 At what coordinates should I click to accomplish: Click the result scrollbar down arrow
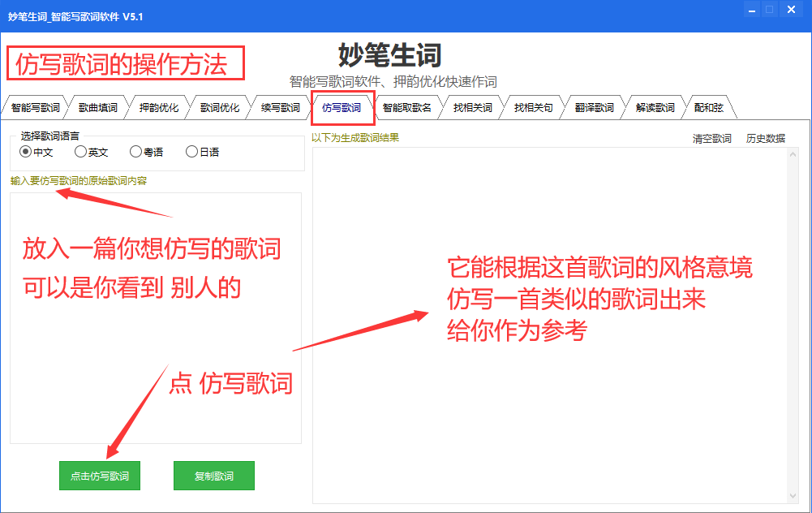click(x=793, y=497)
